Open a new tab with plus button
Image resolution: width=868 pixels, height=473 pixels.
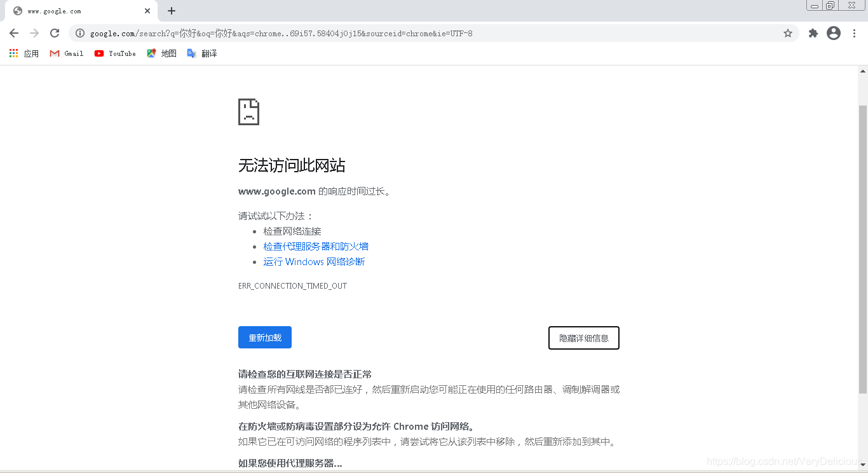[x=172, y=11]
